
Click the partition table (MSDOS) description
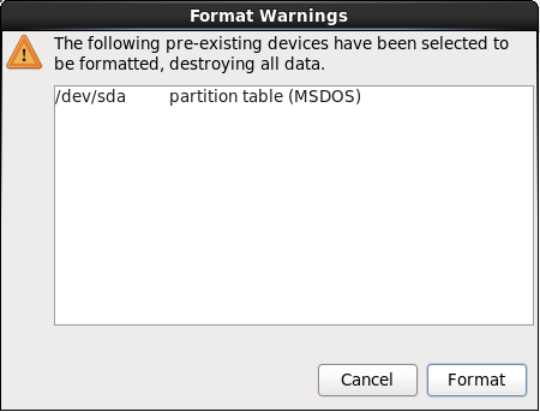click(265, 97)
